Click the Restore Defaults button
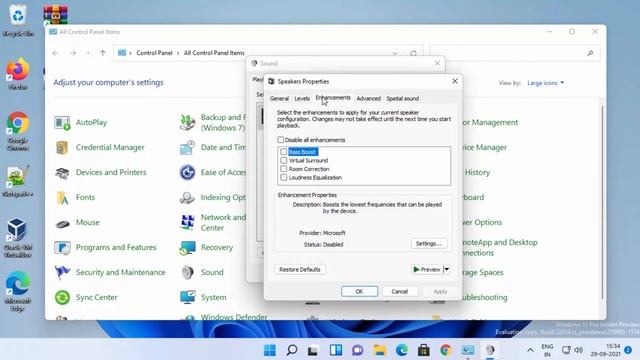Image resolution: width=640 pixels, height=360 pixels. tap(300, 269)
